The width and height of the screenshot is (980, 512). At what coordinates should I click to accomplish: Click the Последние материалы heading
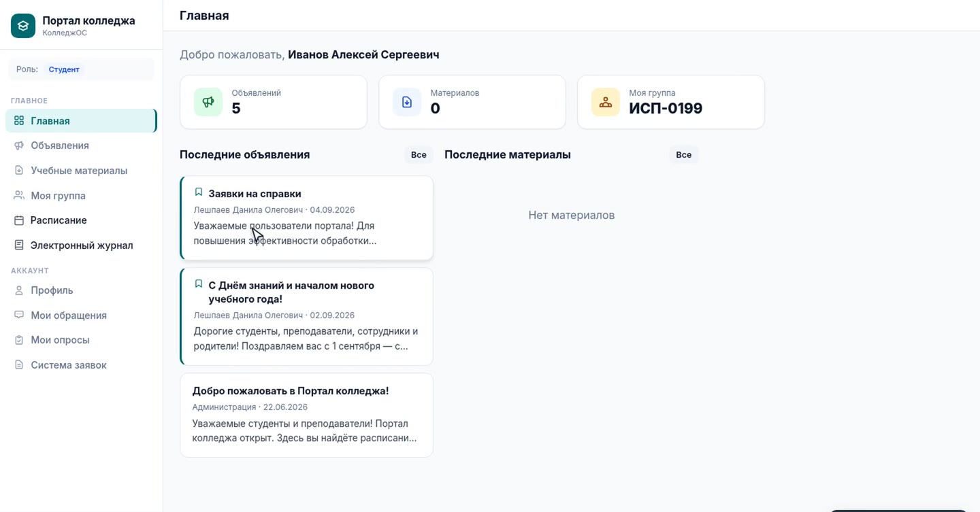point(508,154)
